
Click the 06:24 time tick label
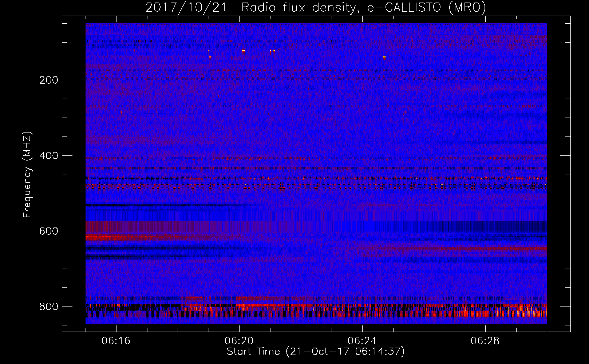[362, 341]
